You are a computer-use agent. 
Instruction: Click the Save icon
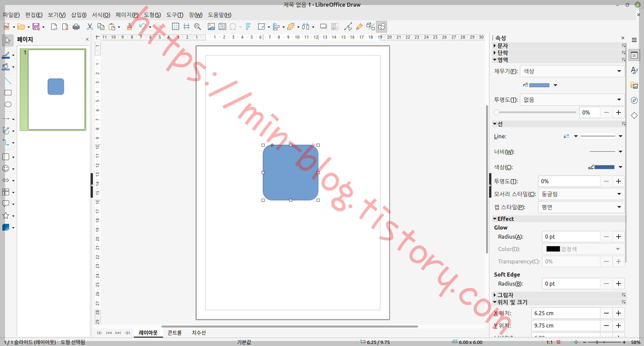(36, 27)
